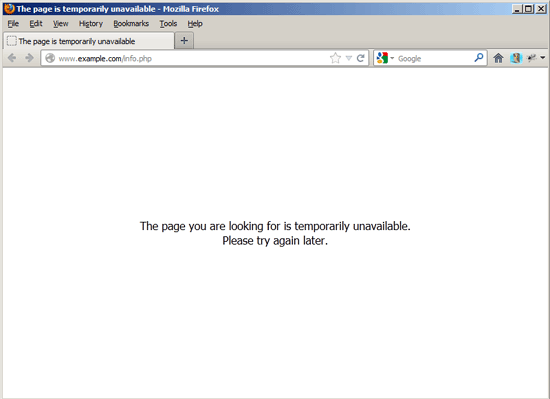Click the bug add-on icon in toolbar
This screenshot has width=550, height=399.
[532, 58]
